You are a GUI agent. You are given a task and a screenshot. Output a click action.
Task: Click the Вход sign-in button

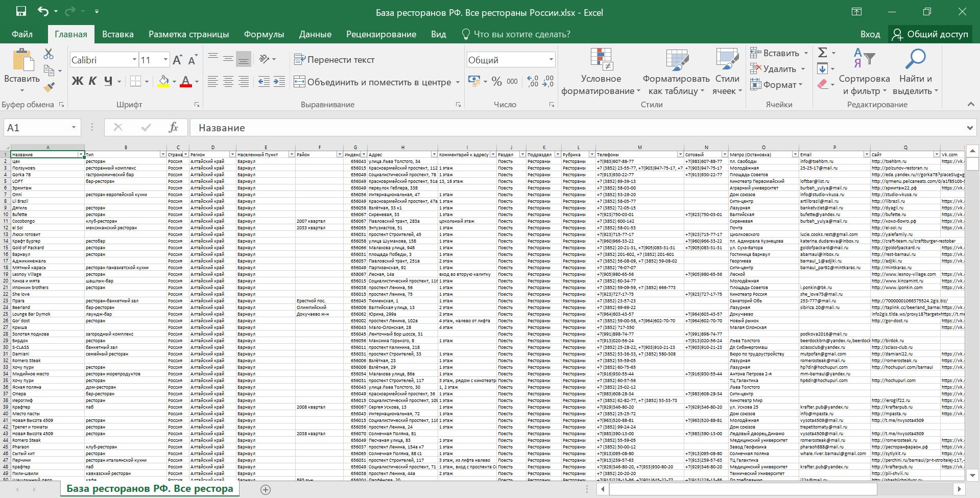click(870, 34)
